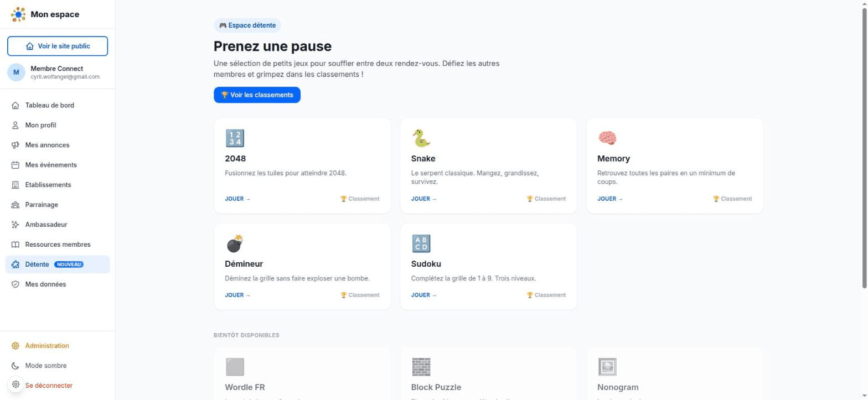868x400 pixels.
Task: Click the house icon beside Tableau de bord
Action: point(15,105)
